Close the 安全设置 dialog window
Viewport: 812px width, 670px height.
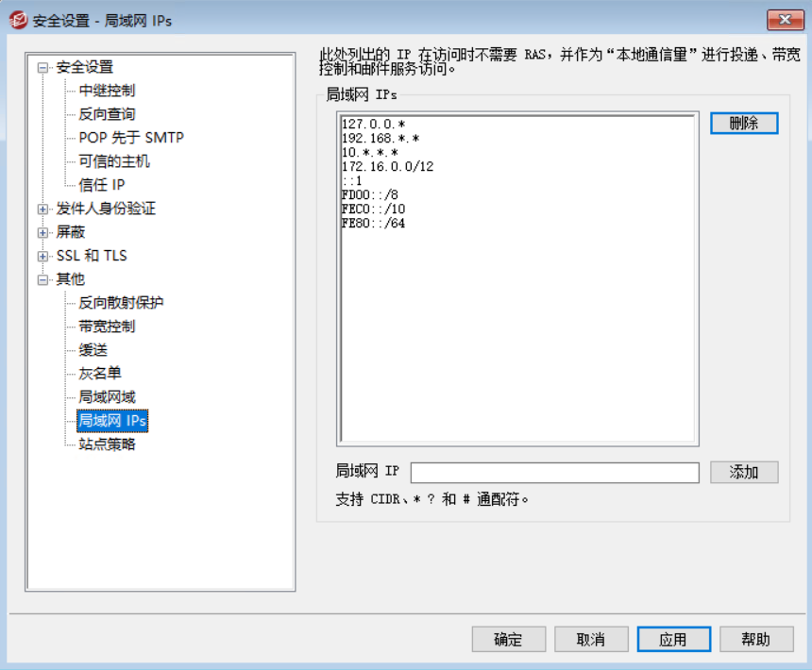click(x=785, y=20)
